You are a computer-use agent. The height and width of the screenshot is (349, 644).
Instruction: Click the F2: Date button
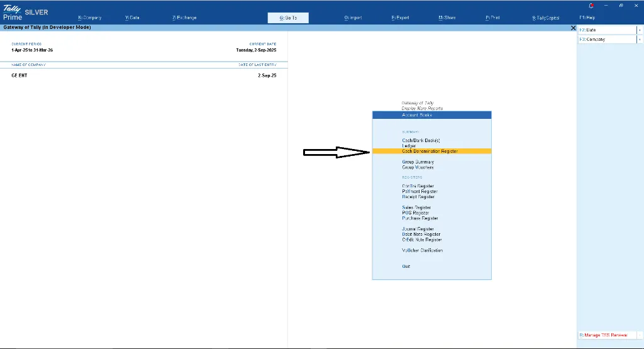[607, 30]
